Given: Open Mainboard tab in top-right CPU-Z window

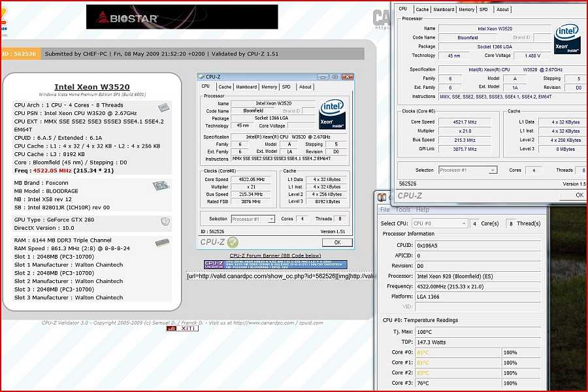Looking at the screenshot, I should point(444,10).
